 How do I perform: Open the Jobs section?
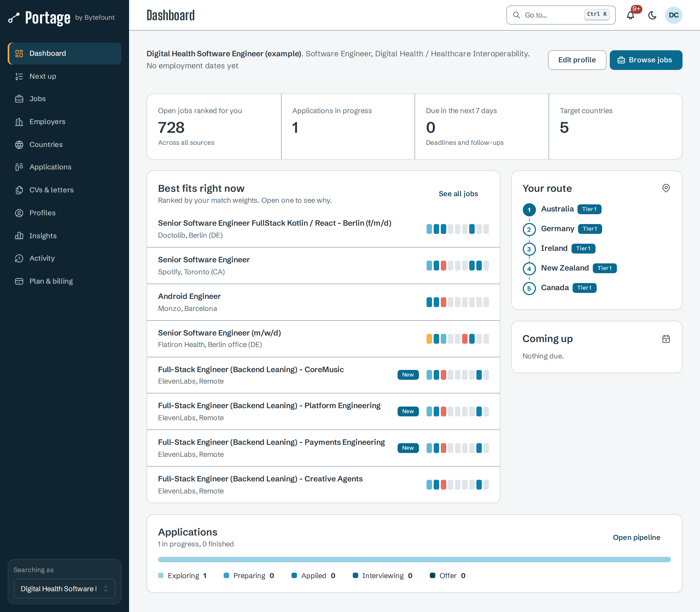point(64,99)
